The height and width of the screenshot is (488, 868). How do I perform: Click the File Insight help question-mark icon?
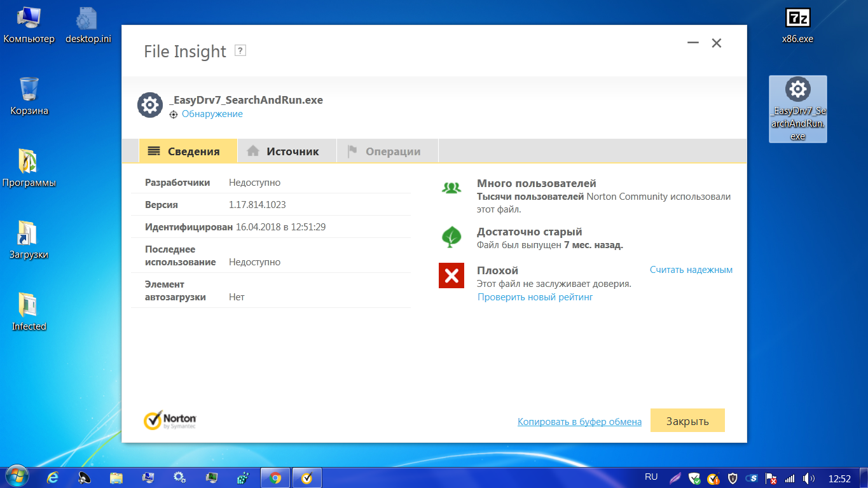[x=240, y=51]
